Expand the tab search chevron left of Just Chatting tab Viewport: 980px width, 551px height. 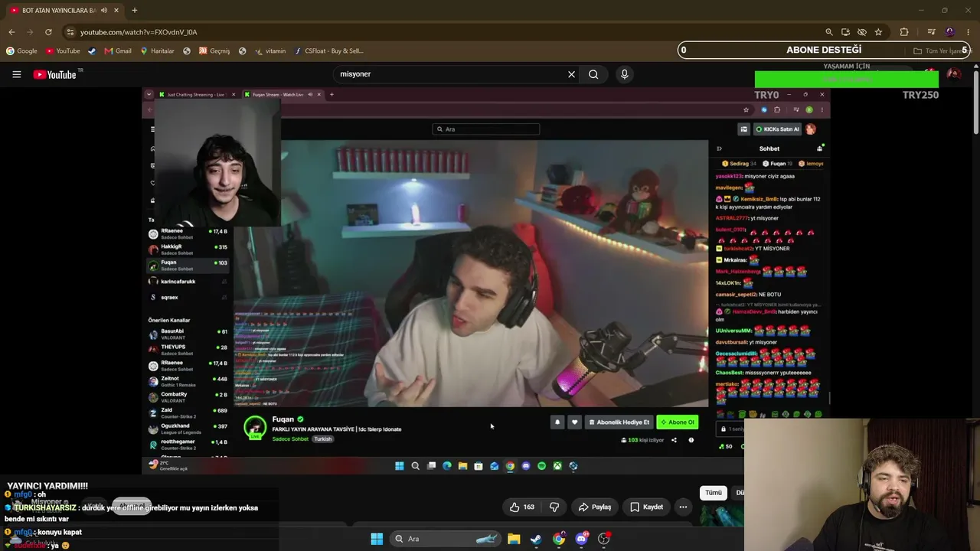149,95
